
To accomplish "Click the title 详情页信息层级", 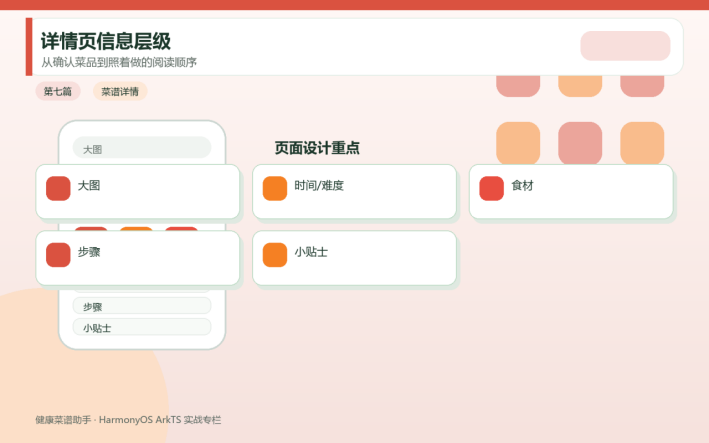I will [106, 41].
